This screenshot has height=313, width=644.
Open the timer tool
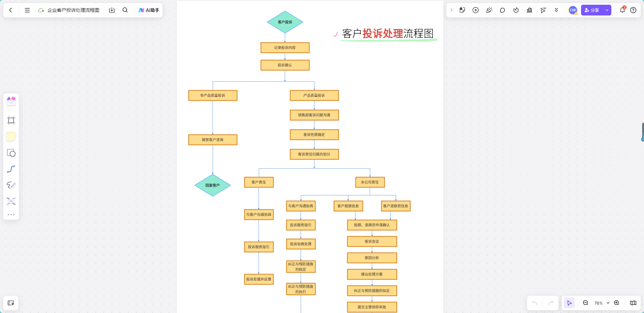point(516,10)
